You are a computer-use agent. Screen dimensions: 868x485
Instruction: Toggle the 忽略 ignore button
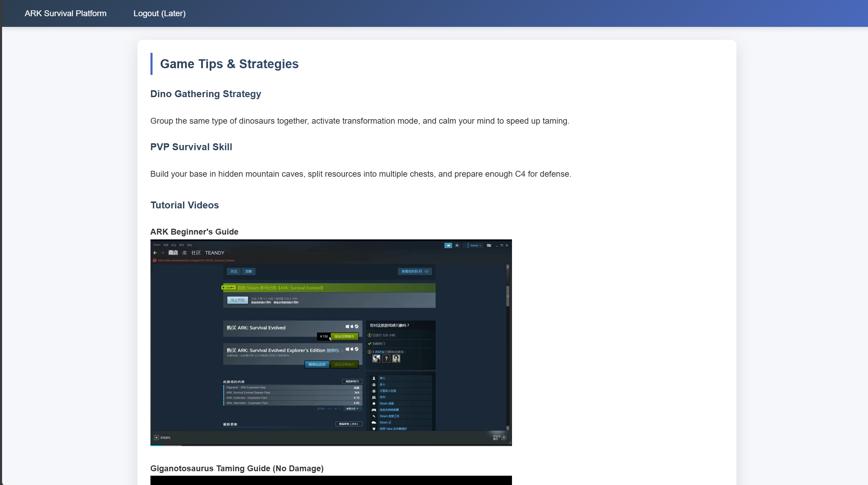click(249, 271)
